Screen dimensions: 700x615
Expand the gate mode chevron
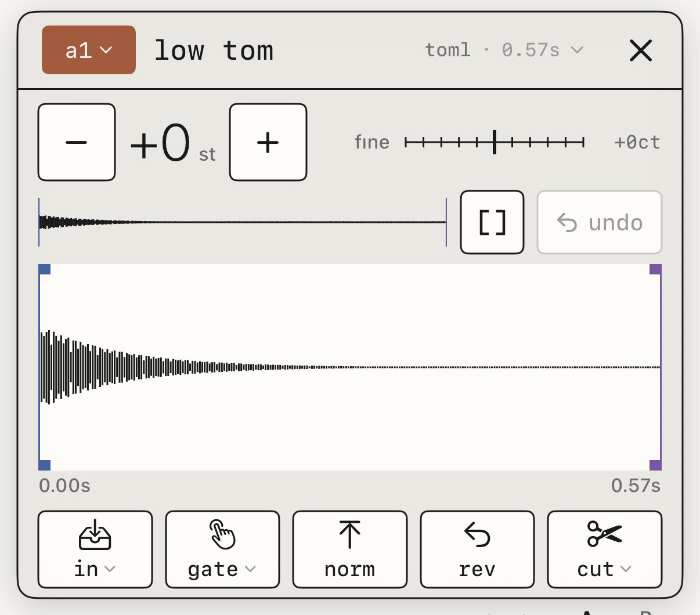pos(250,569)
